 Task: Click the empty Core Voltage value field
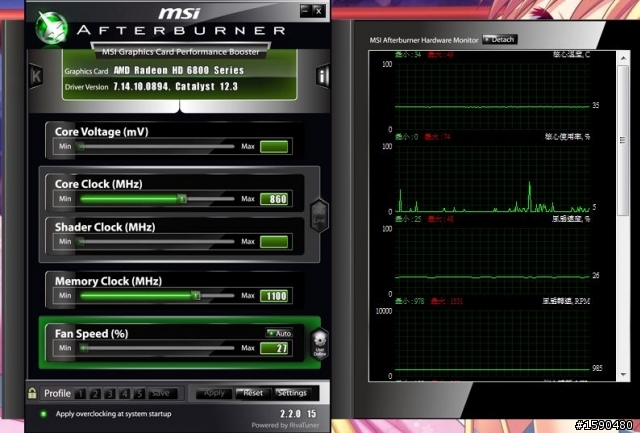pyautogui.click(x=274, y=147)
